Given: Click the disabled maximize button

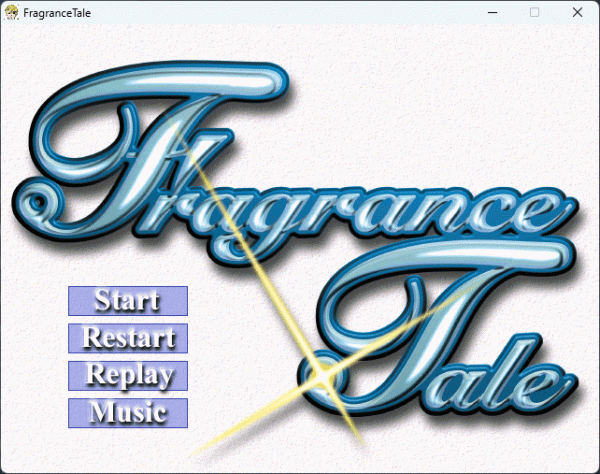Looking at the screenshot, I should pyautogui.click(x=535, y=13).
